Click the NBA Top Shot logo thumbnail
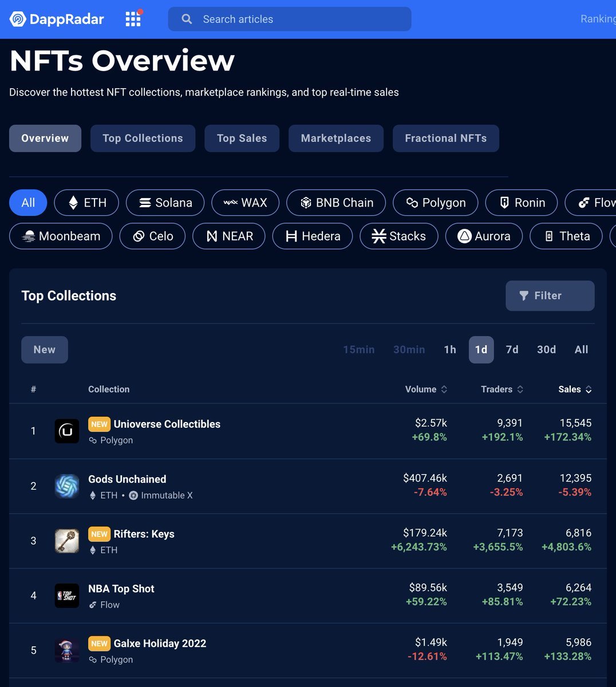Screen dimensions: 616x687 pyautogui.click(x=67, y=596)
